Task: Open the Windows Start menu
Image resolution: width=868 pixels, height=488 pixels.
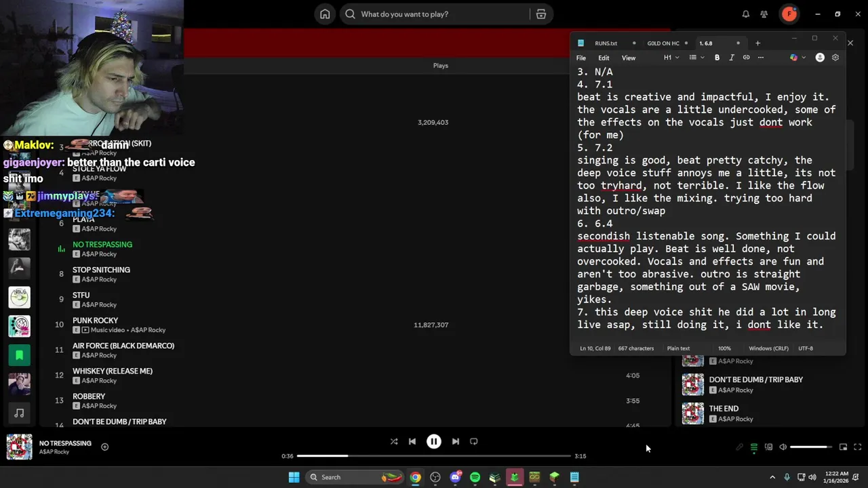Action: 294,477
